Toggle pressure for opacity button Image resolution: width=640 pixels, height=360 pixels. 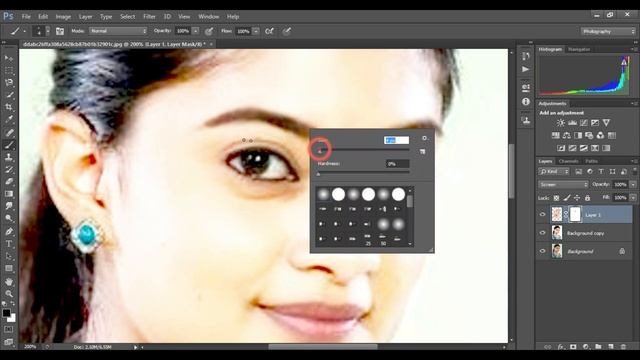tap(209, 31)
